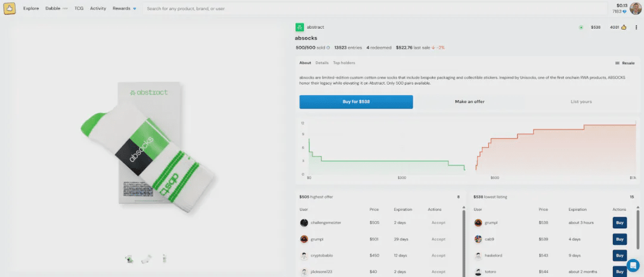The height and width of the screenshot is (277, 644).
Task: Click the $505 highest offer heading
Action: [x=316, y=197]
